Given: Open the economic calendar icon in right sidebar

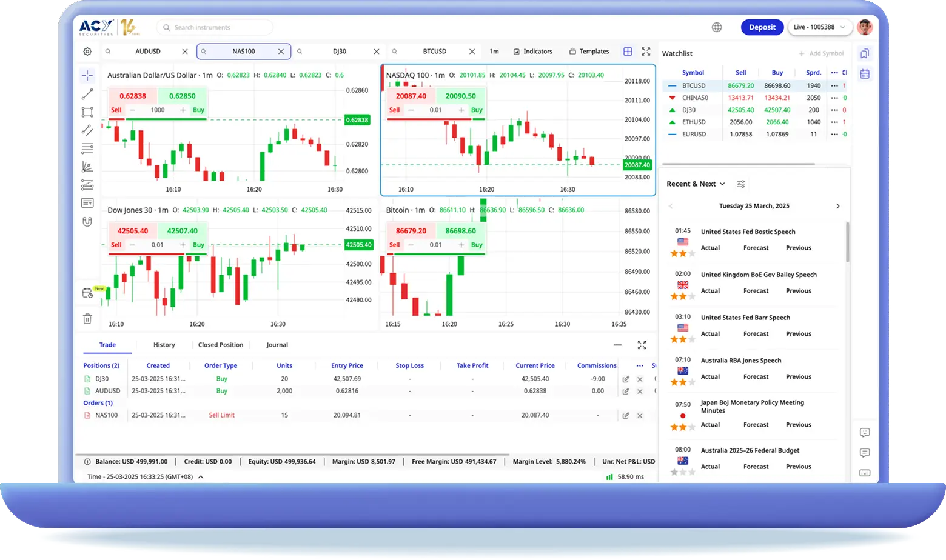Looking at the screenshot, I should pyautogui.click(x=865, y=73).
